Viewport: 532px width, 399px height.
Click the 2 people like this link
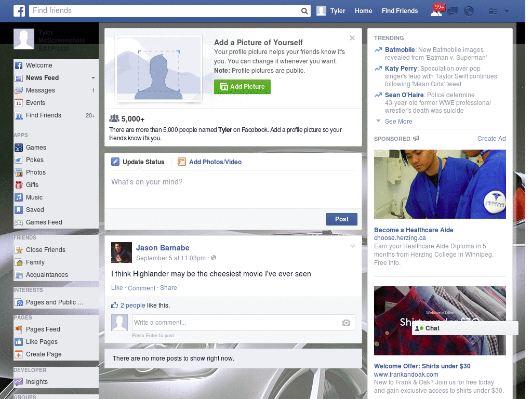click(132, 305)
